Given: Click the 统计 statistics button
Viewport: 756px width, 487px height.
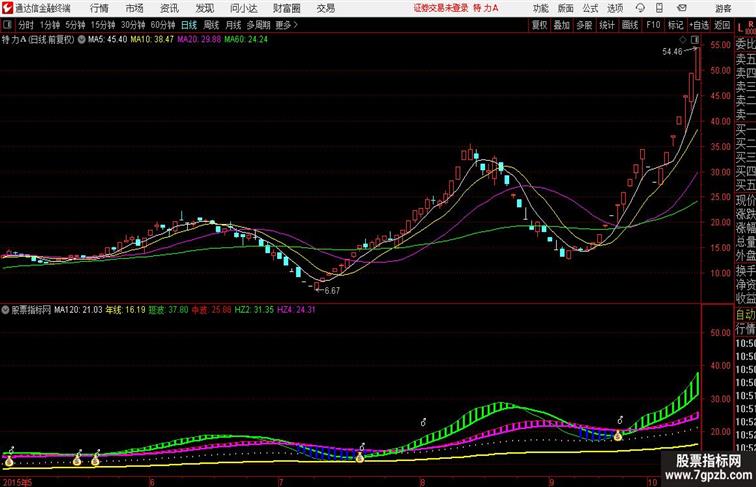Looking at the screenshot, I should [607, 25].
